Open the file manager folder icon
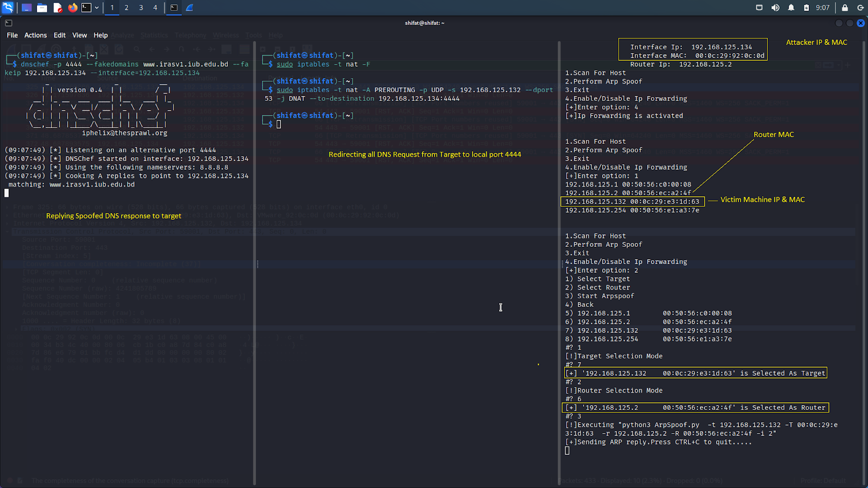This screenshot has width=868, height=488. click(x=42, y=8)
